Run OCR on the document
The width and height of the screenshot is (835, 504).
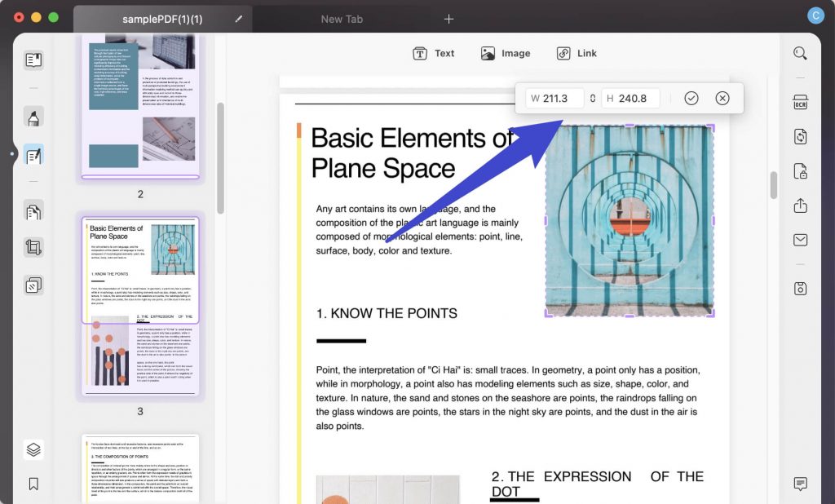pos(800,101)
